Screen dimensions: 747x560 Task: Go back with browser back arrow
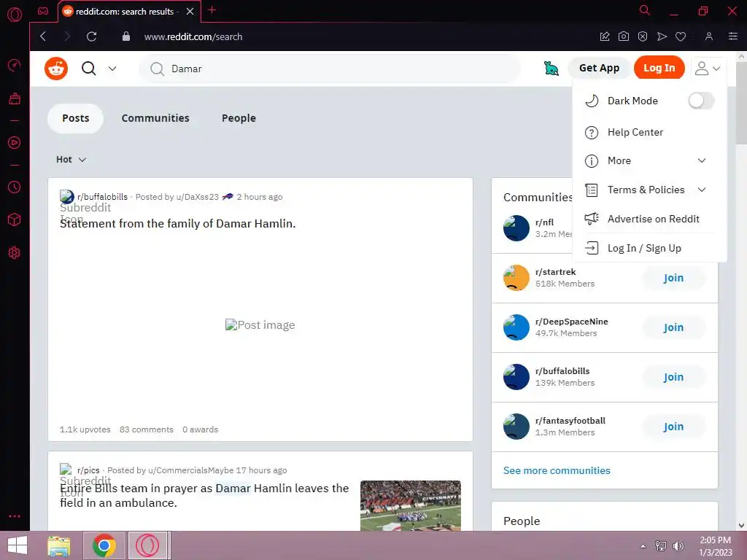click(x=43, y=36)
